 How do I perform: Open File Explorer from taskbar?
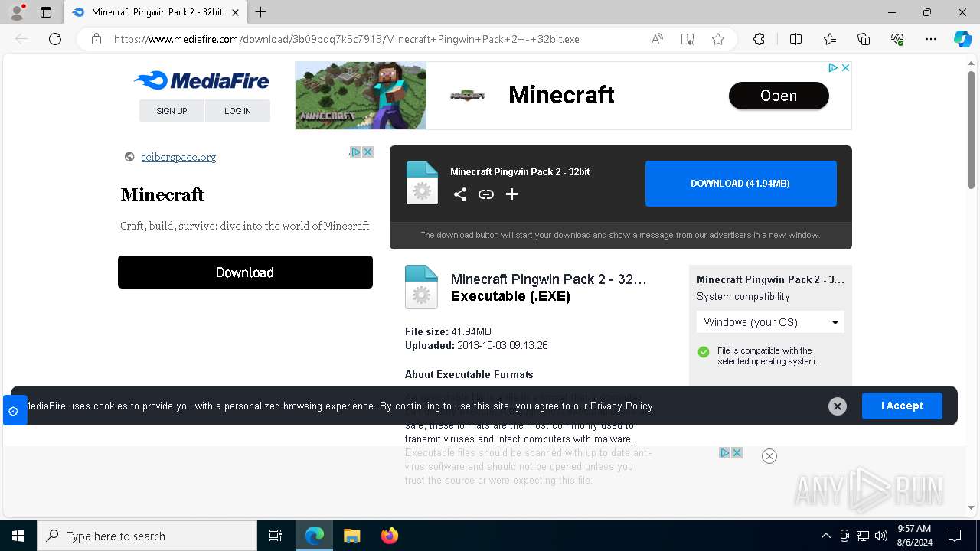[x=351, y=536]
